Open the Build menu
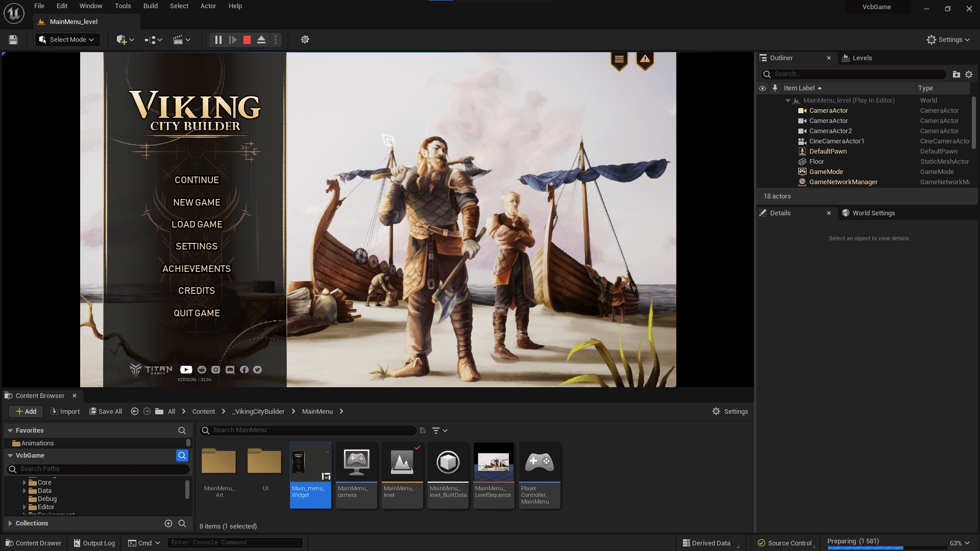980x551 pixels. [x=151, y=6]
